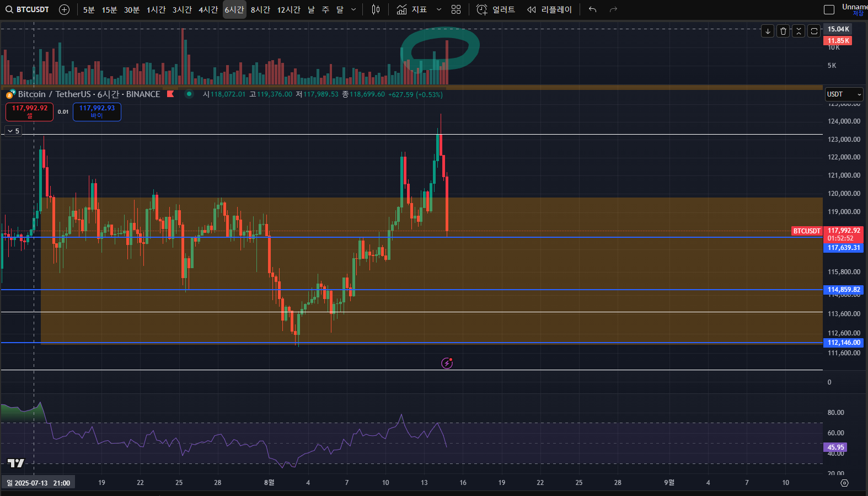
Task: Click the add symbol plus icon
Action: (x=64, y=9)
